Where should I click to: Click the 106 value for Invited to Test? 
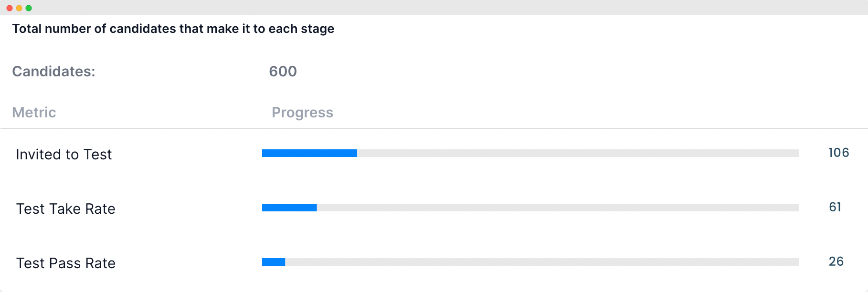[x=839, y=153]
